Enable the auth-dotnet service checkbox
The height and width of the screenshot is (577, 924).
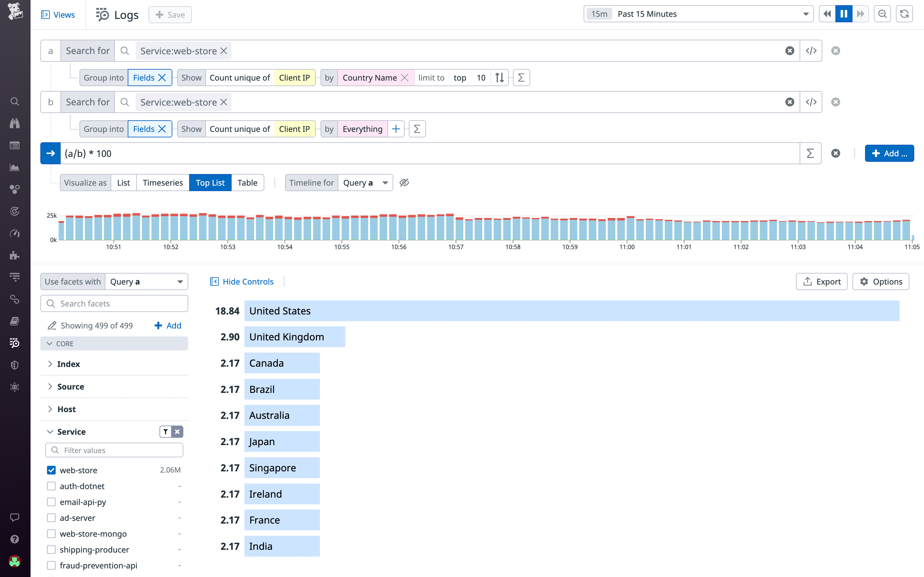coord(51,486)
